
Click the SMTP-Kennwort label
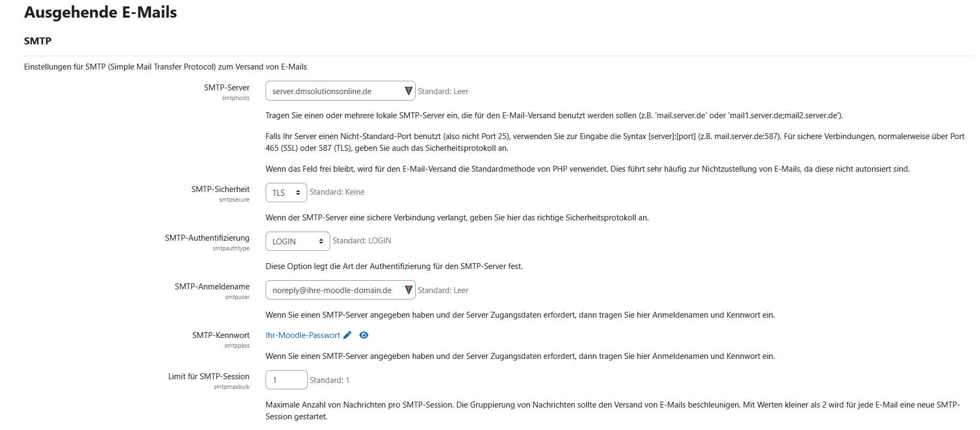pos(221,335)
